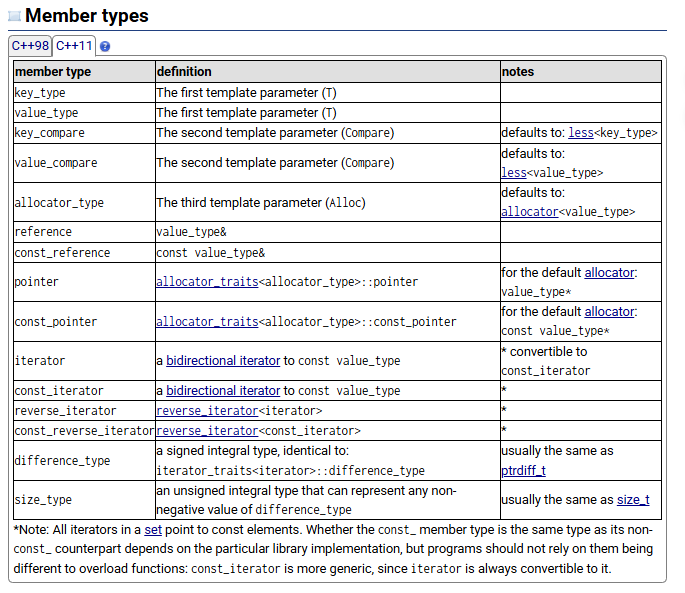Select the C++11 tab
The image size is (685, 593).
click(74, 45)
